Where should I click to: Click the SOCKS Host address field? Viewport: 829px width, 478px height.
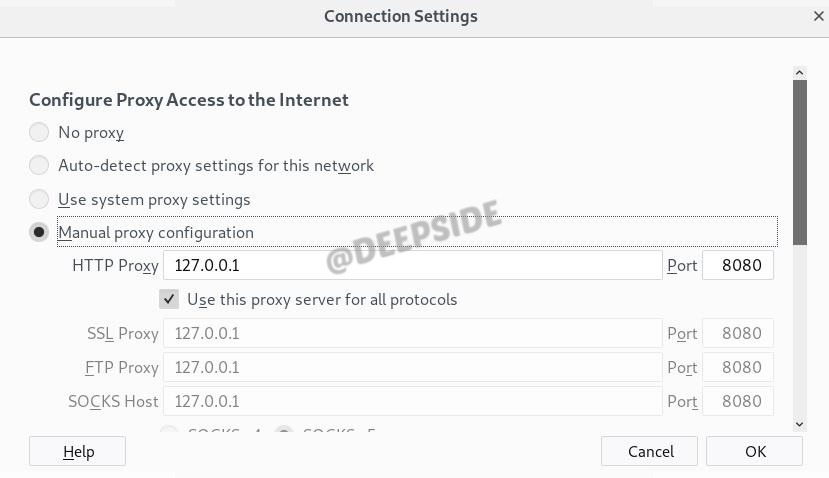(412, 401)
